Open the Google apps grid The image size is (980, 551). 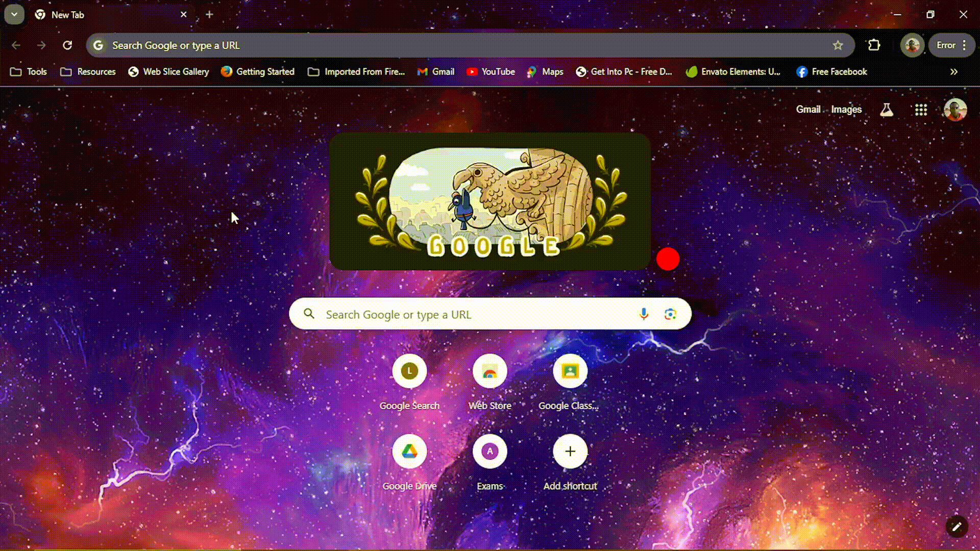(921, 110)
